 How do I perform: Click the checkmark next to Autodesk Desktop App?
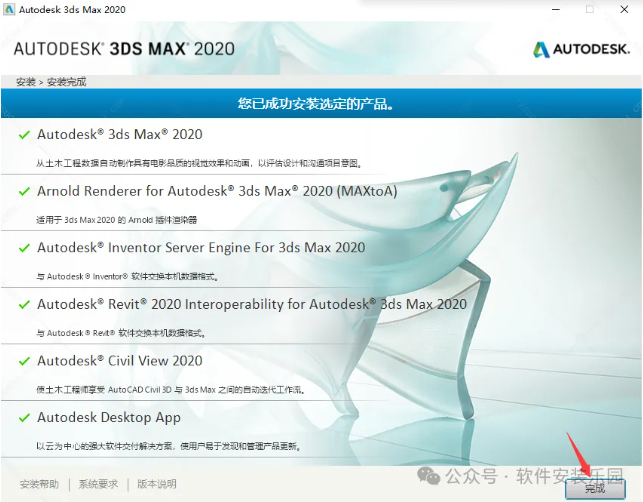pyautogui.click(x=24, y=418)
